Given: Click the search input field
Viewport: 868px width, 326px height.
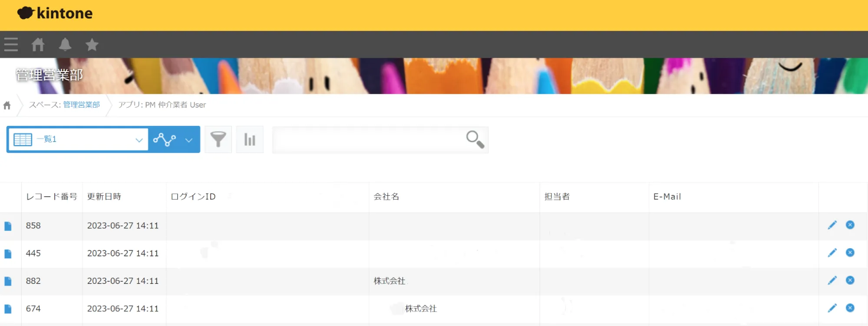Looking at the screenshot, I should point(368,139).
